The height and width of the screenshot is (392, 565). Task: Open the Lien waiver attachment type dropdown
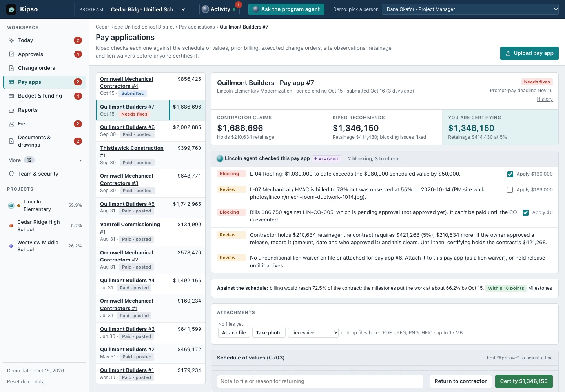point(313,333)
